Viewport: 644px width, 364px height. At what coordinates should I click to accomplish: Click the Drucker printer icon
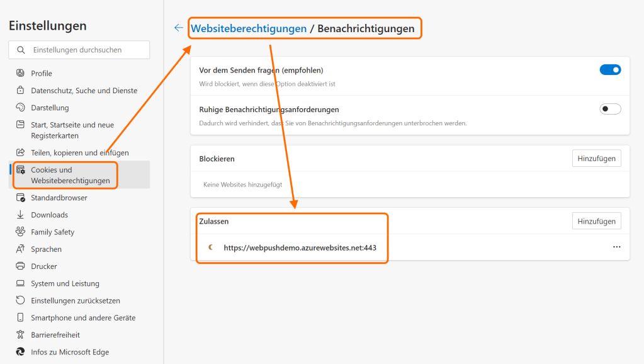coord(20,266)
